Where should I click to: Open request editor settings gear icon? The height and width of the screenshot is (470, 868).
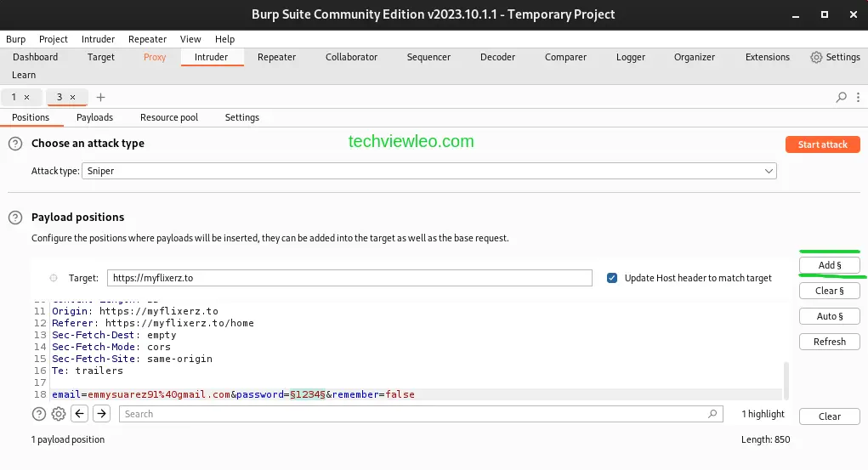pos(59,414)
